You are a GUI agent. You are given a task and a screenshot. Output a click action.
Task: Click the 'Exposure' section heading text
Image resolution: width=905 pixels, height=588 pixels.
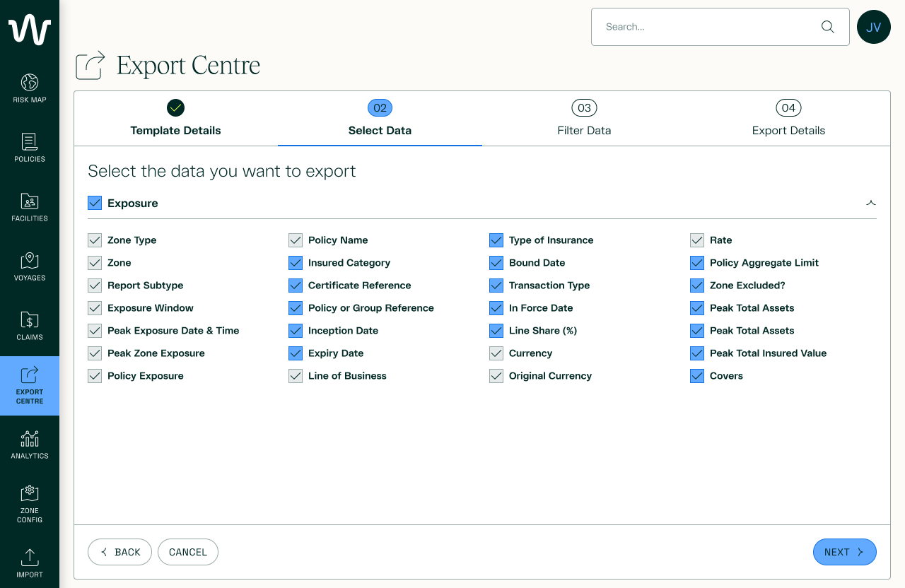tap(133, 203)
